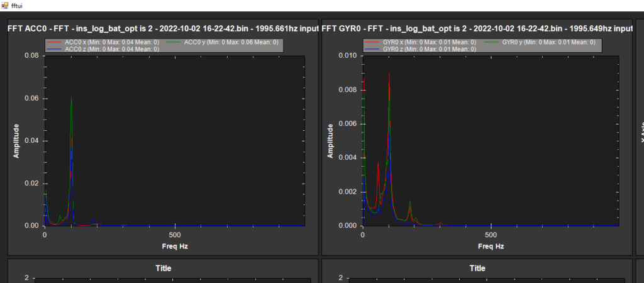Click the tallest red peak in GYR0 plot
The height and width of the screenshot is (283, 644).
coord(389,74)
